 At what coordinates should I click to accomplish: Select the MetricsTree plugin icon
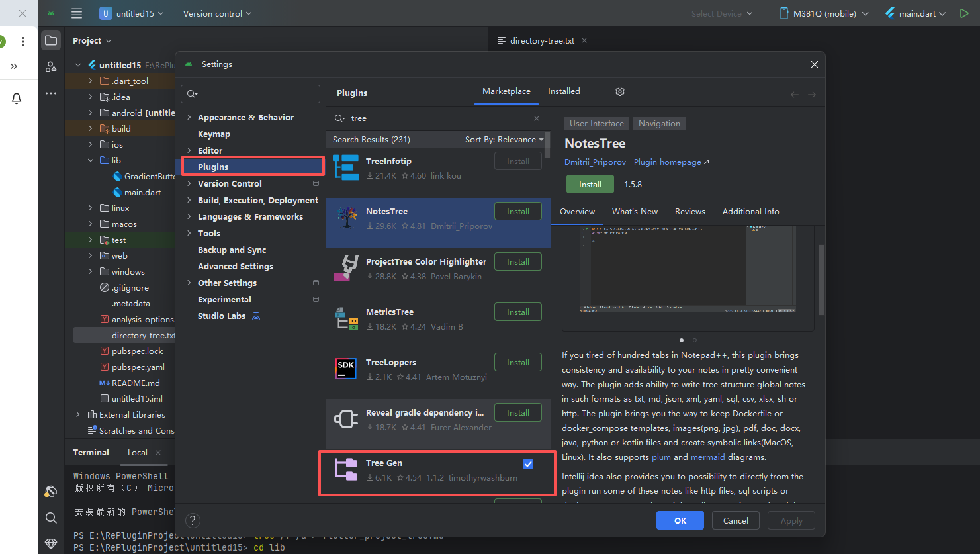point(346,318)
